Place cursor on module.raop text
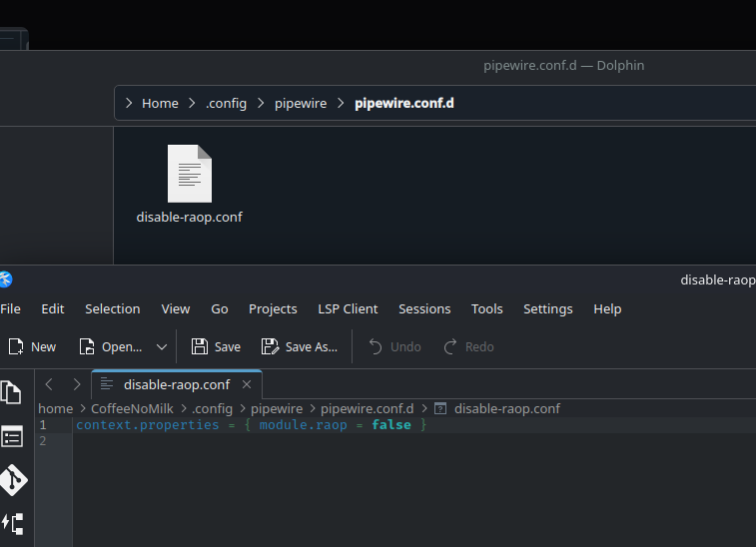The height and width of the screenshot is (547, 756). point(304,425)
